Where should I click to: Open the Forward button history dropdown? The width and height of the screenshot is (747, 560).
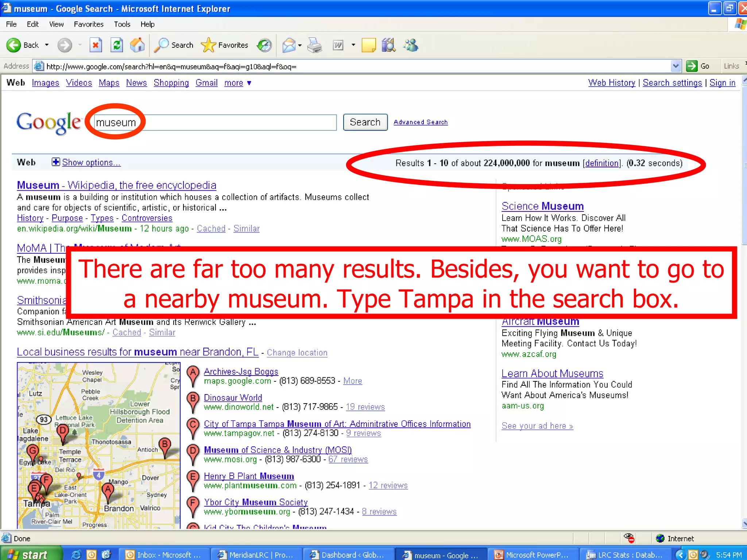[80, 45]
